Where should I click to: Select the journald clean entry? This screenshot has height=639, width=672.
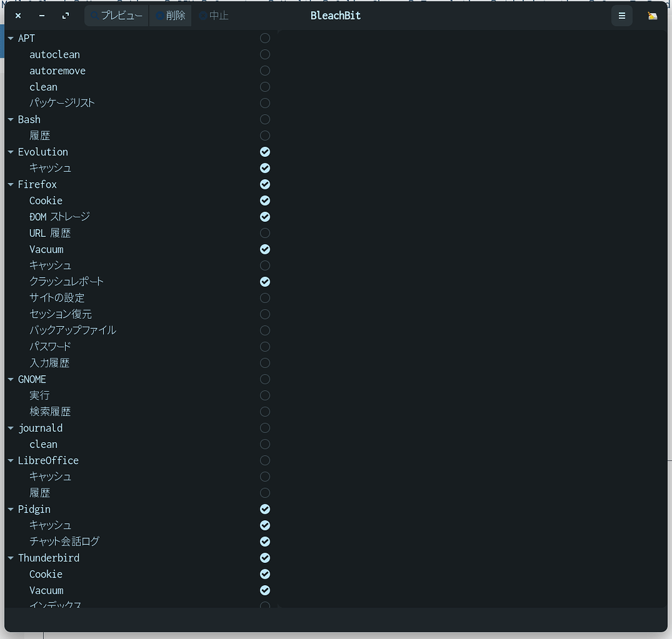coord(43,444)
